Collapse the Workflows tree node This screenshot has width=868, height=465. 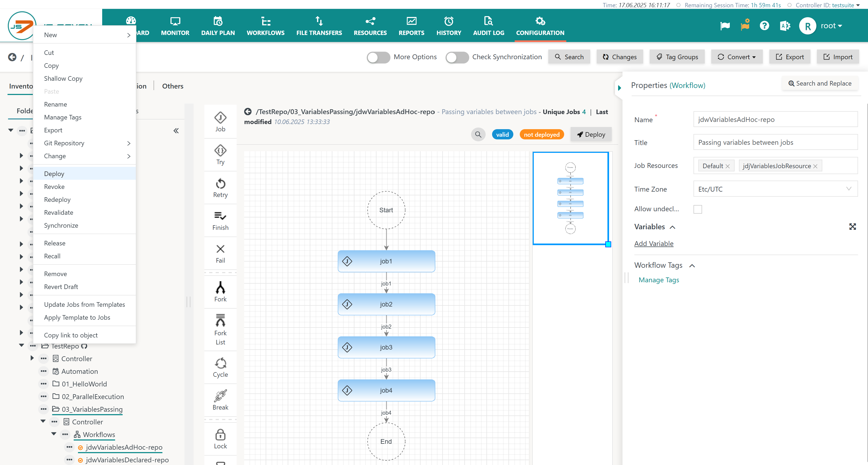pos(54,434)
